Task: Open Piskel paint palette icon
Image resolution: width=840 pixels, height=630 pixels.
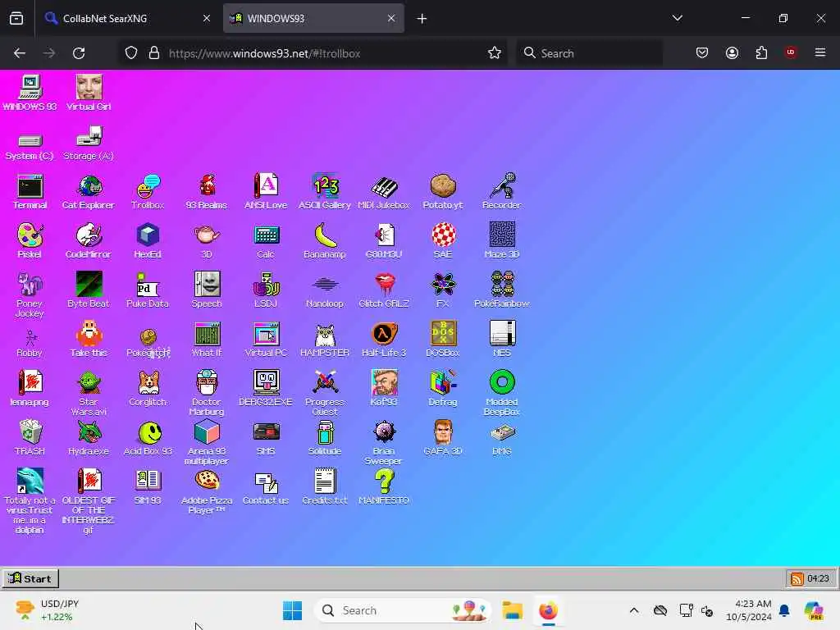Action: (x=30, y=240)
